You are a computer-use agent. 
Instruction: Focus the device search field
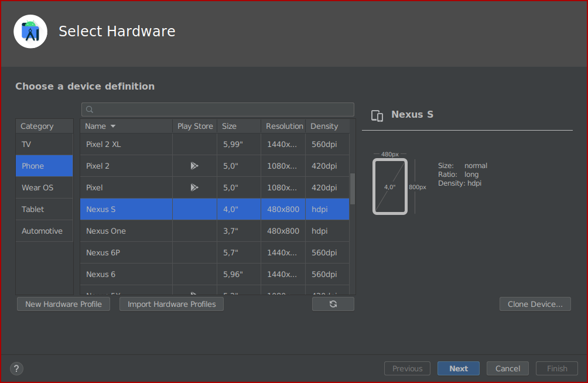pos(217,110)
